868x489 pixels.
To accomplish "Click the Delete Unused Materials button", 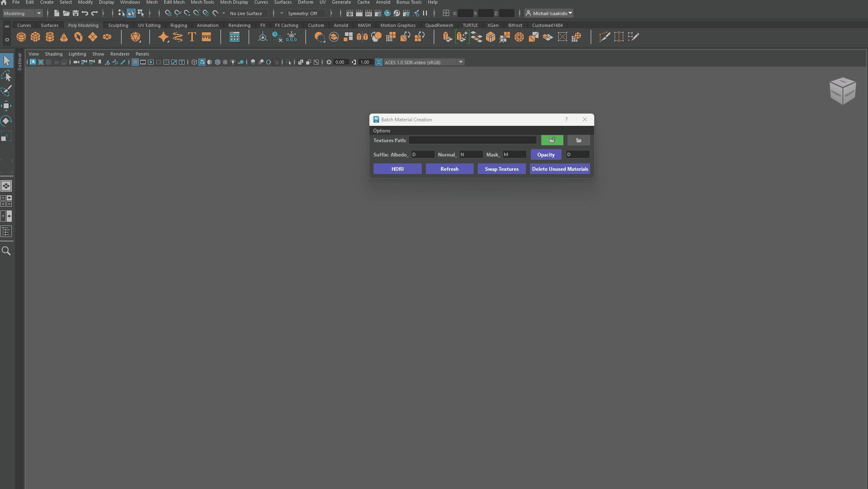I will point(560,169).
